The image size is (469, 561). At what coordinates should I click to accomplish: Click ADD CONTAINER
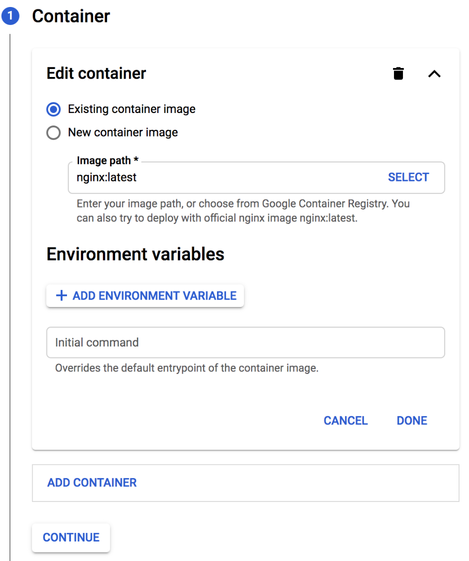pos(92,483)
